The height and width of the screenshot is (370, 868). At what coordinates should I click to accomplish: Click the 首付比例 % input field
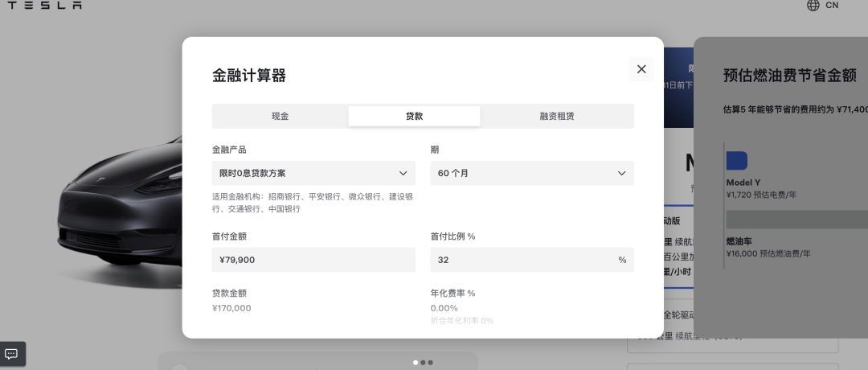[532, 260]
